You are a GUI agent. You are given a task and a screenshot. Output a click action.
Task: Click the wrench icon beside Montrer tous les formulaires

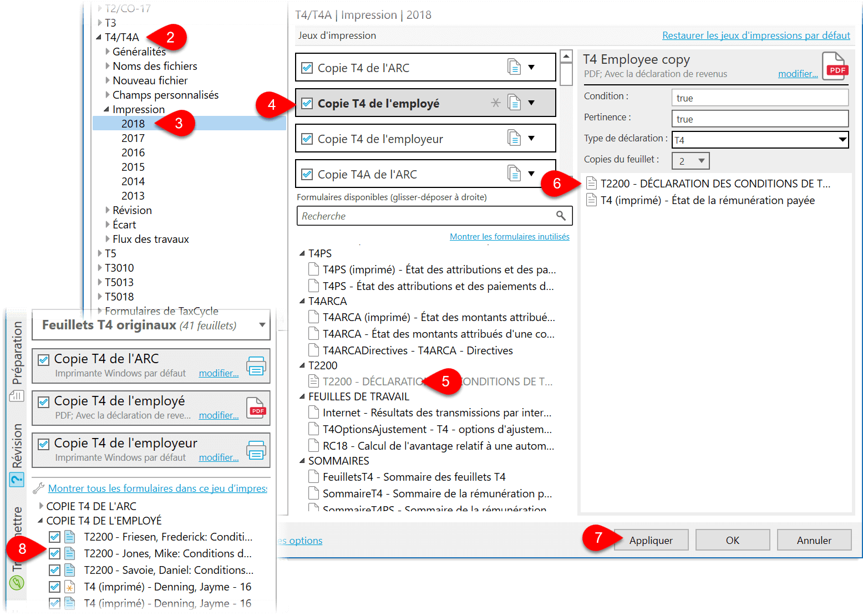(38, 488)
